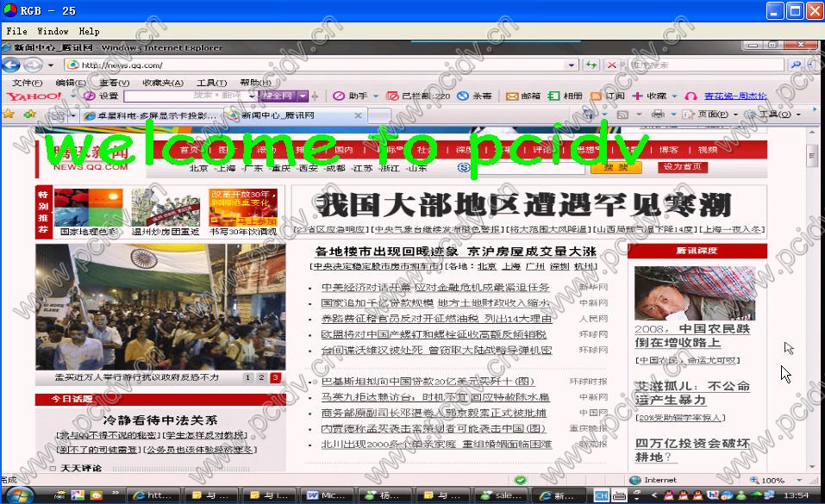Open the 文件(F) menu in Internet Explorer
Viewport: 825px width, 504px height.
(27, 83)
